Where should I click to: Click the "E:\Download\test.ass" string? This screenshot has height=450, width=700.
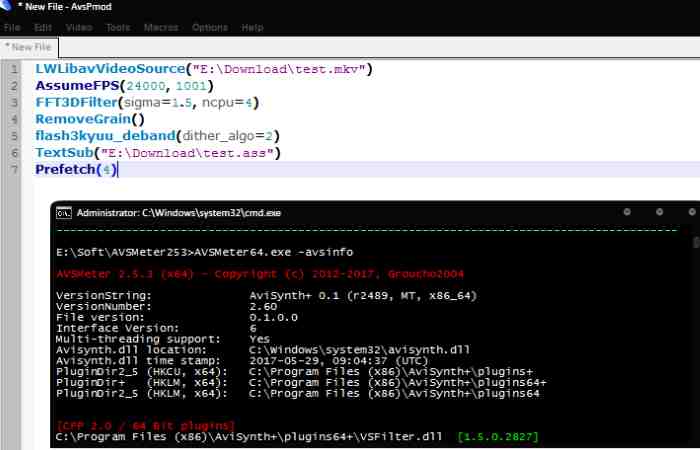(x=187, y=153)
